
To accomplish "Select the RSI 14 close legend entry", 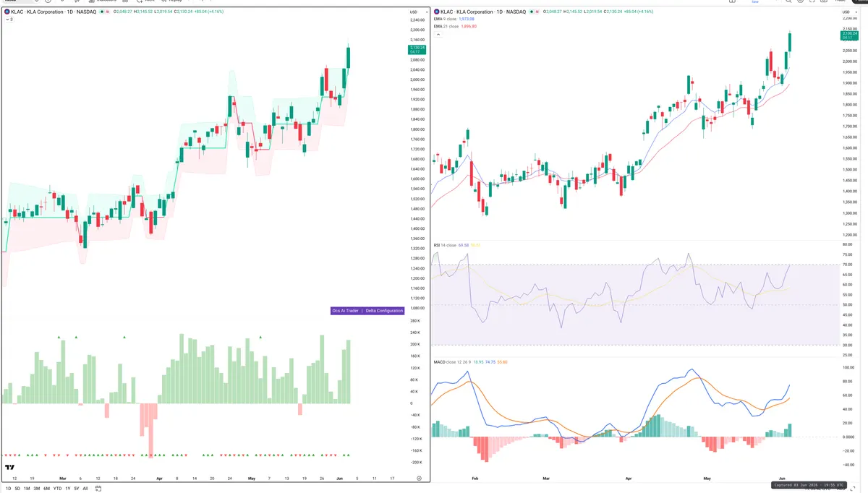I will pyautogui.click(x=445, y=245).
